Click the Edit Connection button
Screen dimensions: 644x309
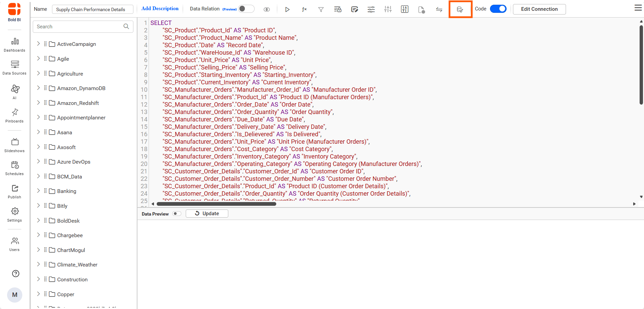pos(539,9)
